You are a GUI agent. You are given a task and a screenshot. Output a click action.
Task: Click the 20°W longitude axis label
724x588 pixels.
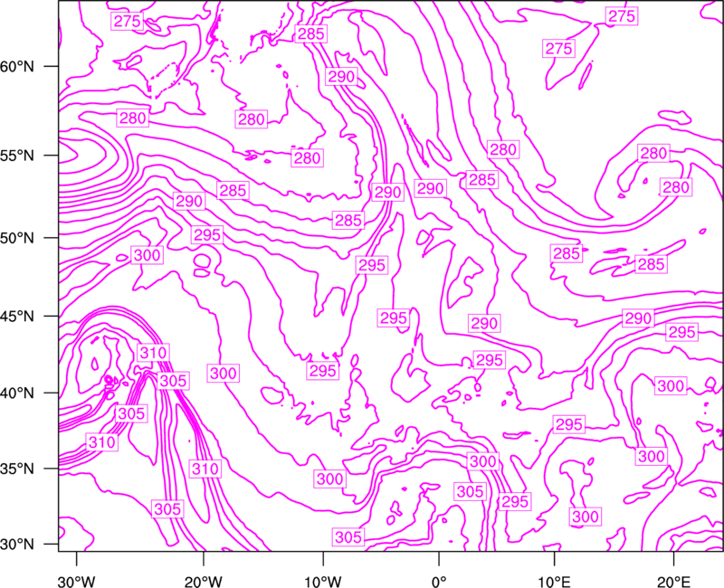(204, 582)
